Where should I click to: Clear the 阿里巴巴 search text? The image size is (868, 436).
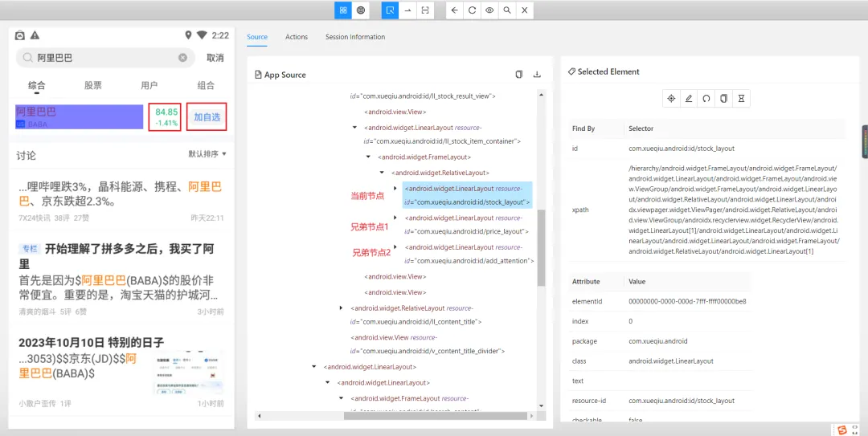[182, 58]
